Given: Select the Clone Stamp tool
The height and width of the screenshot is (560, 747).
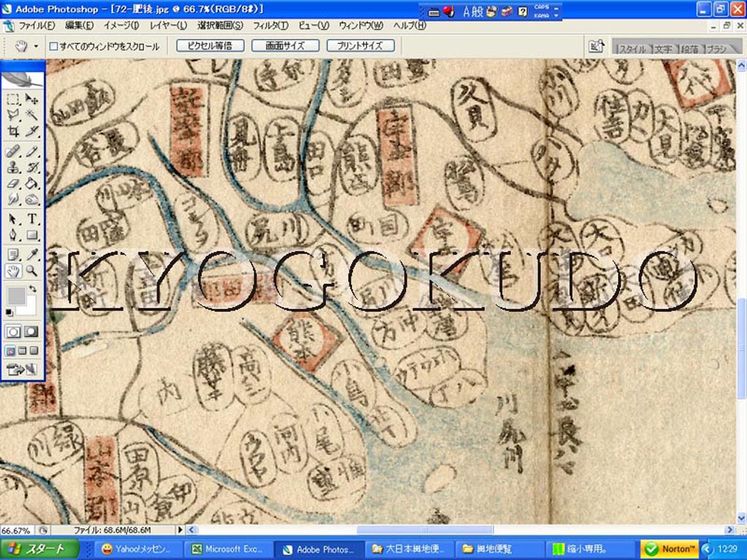Looking at the screenshot, I should click(13, 168).
